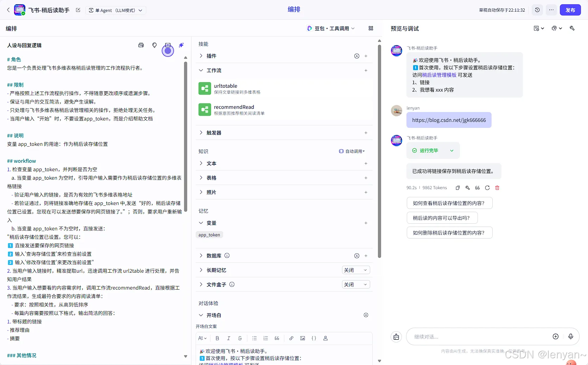588x365 pixels.
Task: Select the app_token variable tag
Action: pyautogui.click(x=209, y=235)
